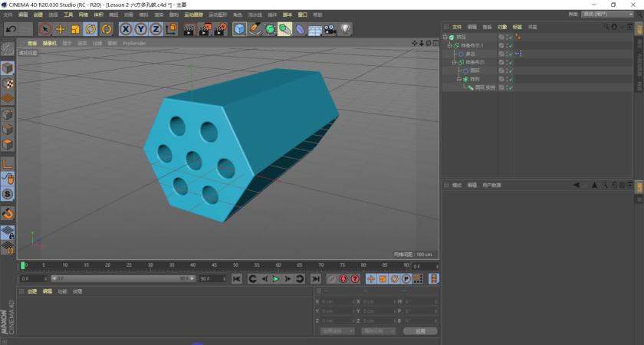The width and height of the screenshot is (644, 345).
Task: Open the Layout dropdown at top right
Action: [x=607, y=14]
